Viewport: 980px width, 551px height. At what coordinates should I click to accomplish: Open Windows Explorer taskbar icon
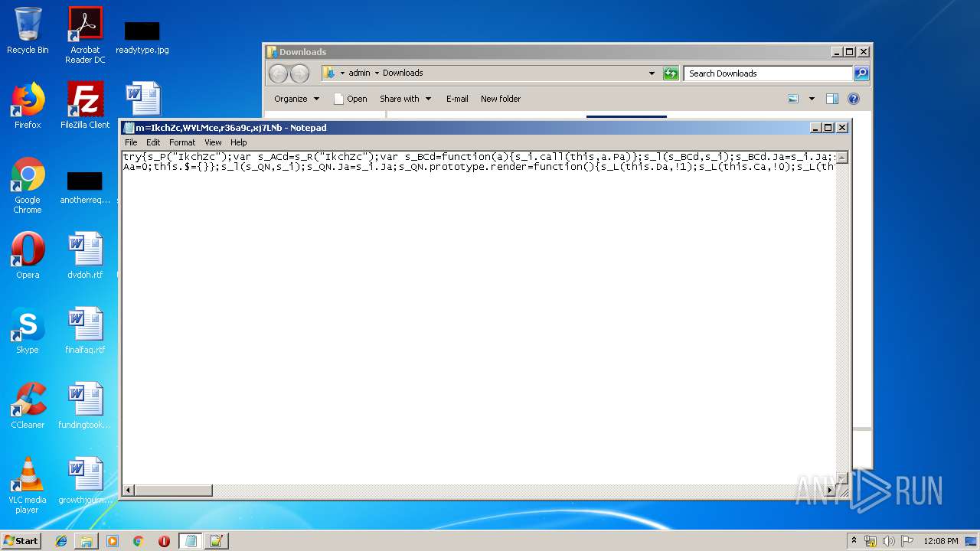pos(87,541)
